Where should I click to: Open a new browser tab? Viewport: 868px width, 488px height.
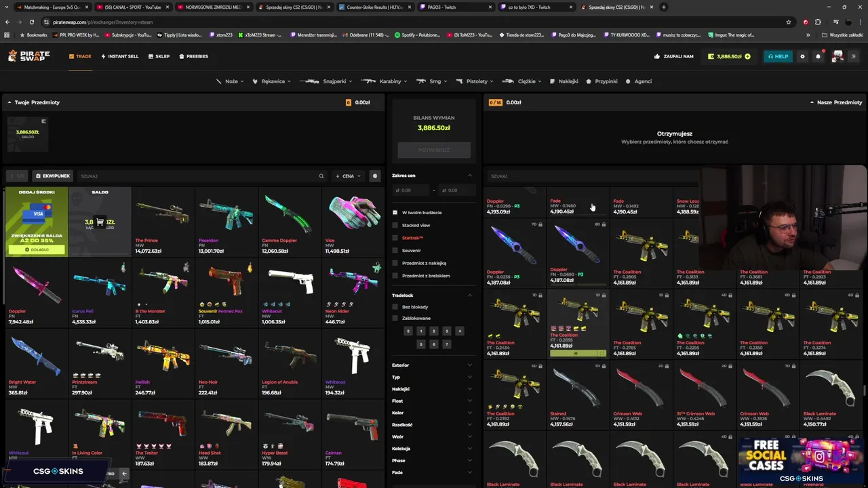[x=663, y=7]
